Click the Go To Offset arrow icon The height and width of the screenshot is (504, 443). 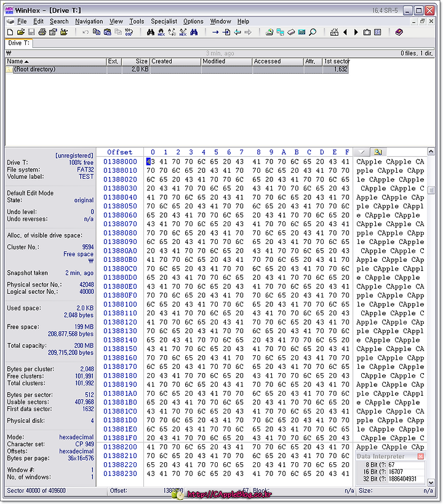215,32
